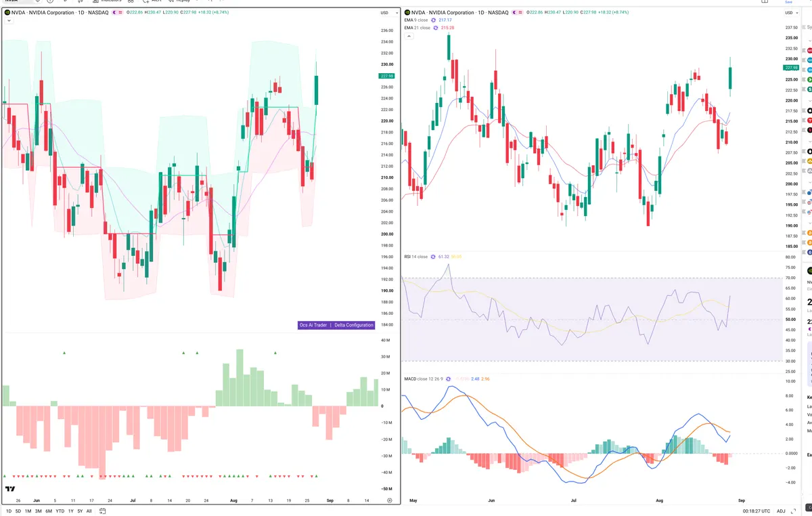The image size is (812, 516).
Task: Select the EMA 9 close legend
Action: (x=415, y=20)
